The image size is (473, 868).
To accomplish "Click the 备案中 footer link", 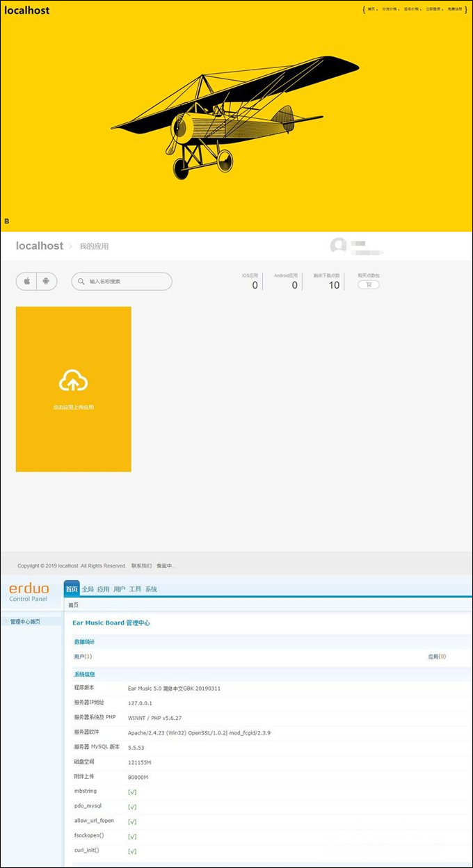I will coord(166,566).
